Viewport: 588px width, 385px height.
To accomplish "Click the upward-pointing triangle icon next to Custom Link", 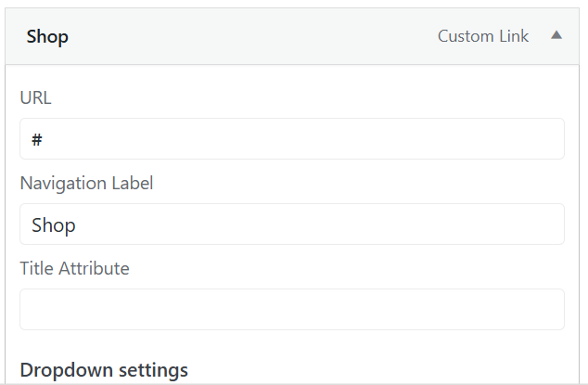I will click(556, 35).
